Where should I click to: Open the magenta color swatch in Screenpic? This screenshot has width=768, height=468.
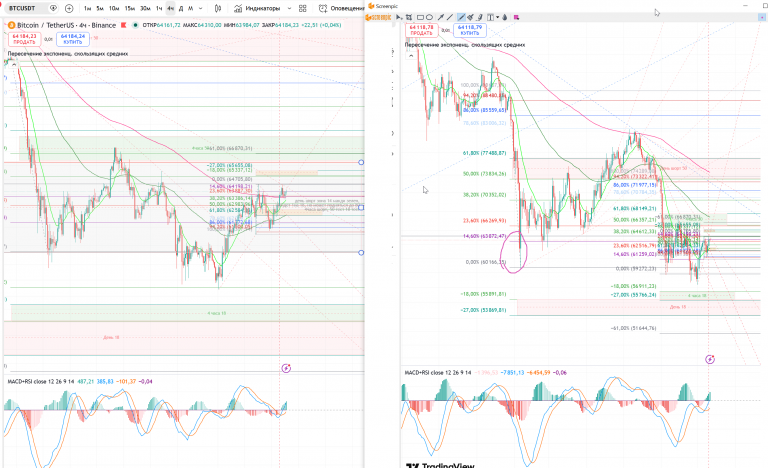pos(516,17)
